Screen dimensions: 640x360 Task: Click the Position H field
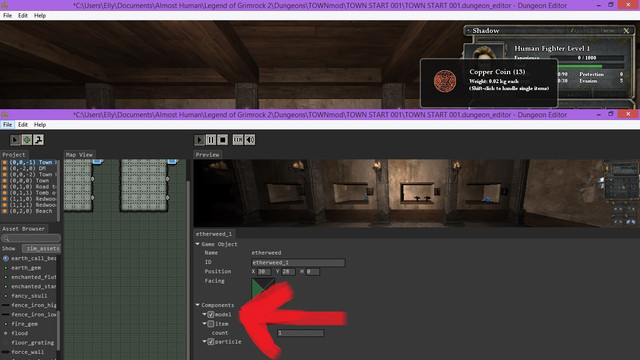point(312,271)
